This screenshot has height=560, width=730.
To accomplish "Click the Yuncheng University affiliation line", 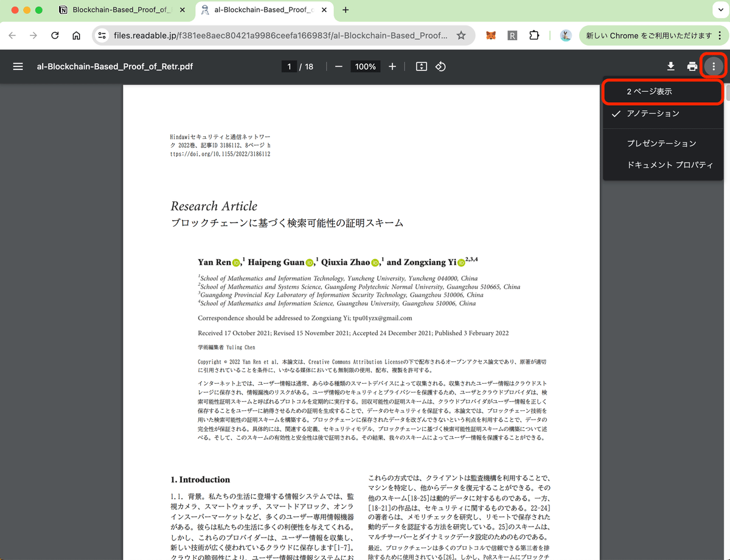I will pyautogui.click(x=338, y=278).
